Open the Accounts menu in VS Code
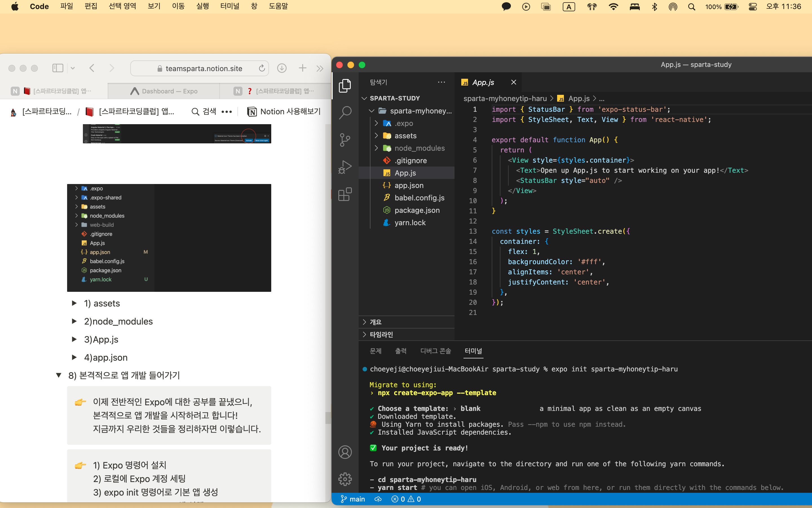 tap(345, 452)
